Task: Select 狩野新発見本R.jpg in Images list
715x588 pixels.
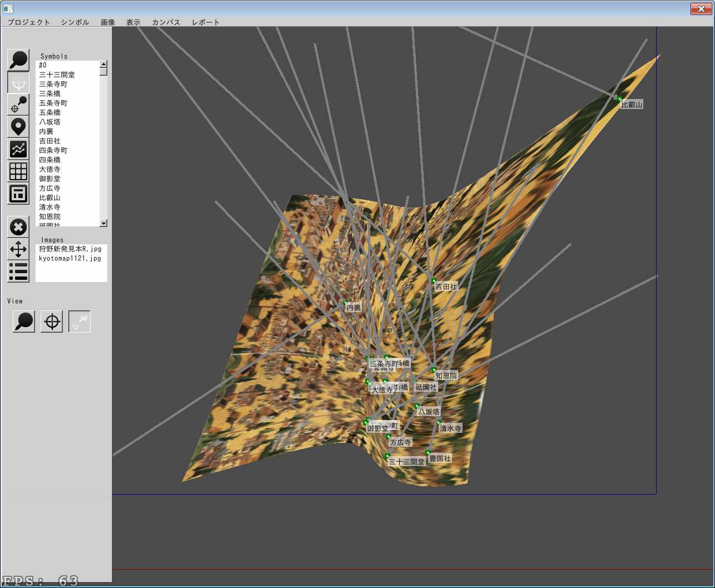Action: (70, 249)
